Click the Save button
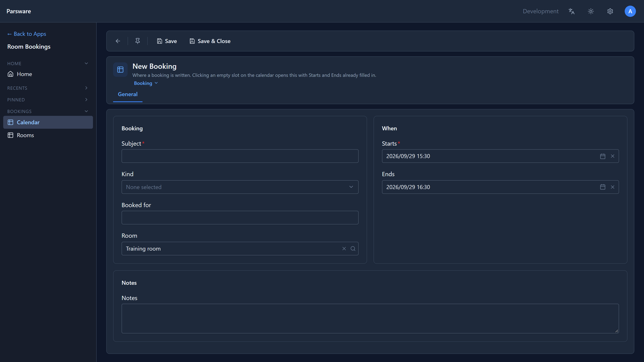The width and height of the screenshot is (644, 362). pyautogui.click(x=167, y=41)
